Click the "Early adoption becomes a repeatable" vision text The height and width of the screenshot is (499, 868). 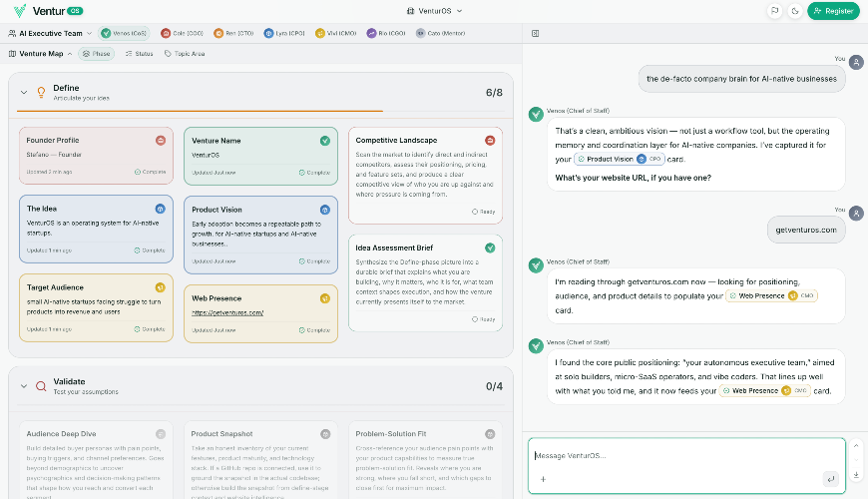click(256, 234)
